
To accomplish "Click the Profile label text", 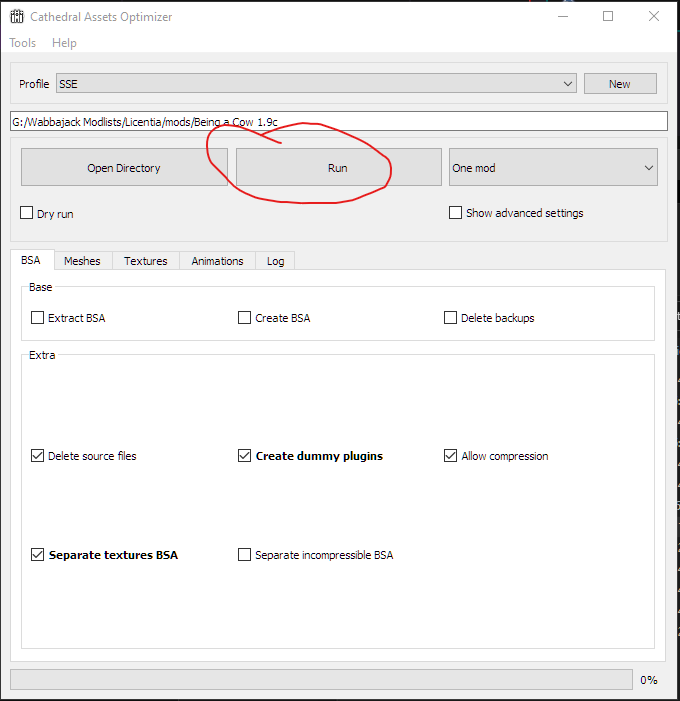I will (34, 84).
